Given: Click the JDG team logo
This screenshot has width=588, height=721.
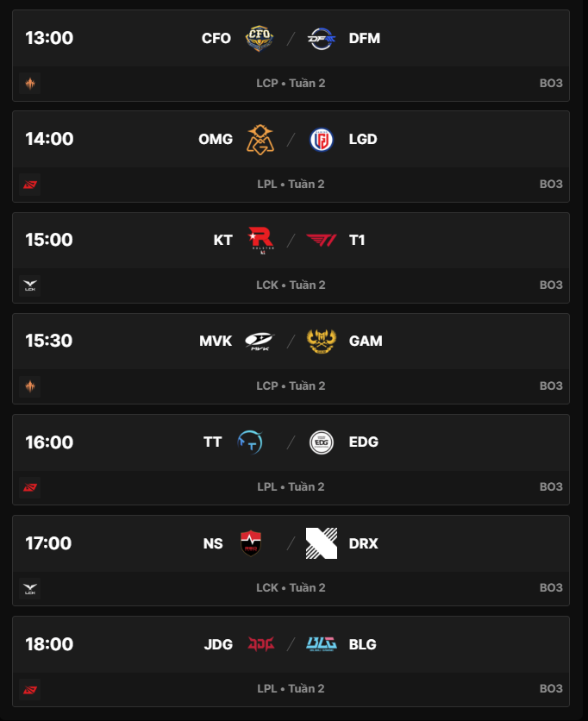Looking at the screenshot, I should [x=260, y=644].
